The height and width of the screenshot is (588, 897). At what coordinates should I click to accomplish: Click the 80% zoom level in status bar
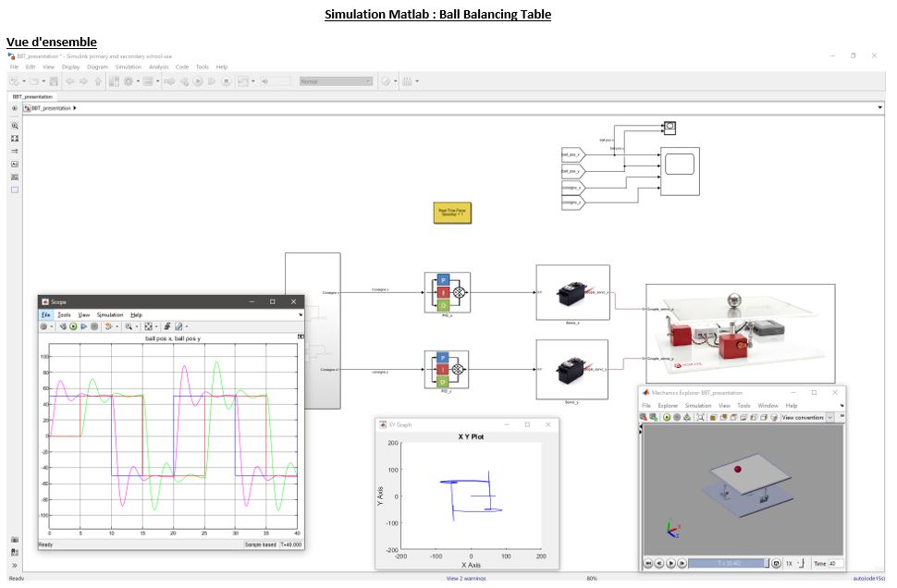(592, 578)
